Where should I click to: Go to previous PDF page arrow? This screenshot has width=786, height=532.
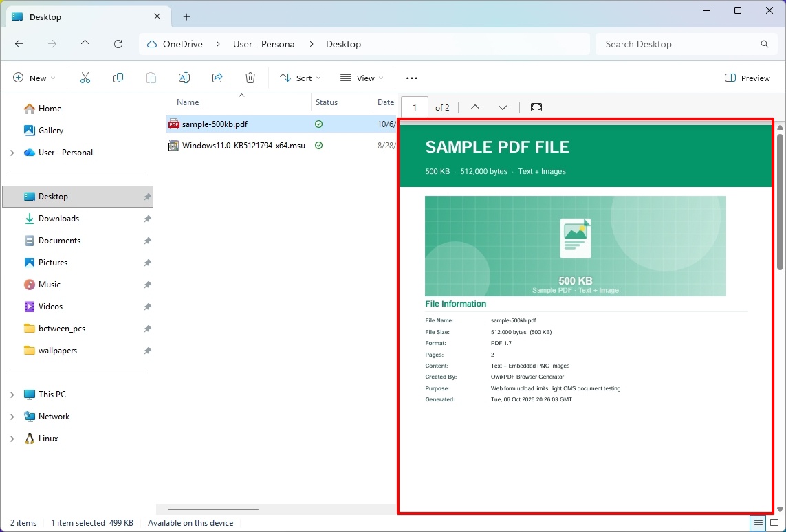pyautogui.click(x=475, y=107)
